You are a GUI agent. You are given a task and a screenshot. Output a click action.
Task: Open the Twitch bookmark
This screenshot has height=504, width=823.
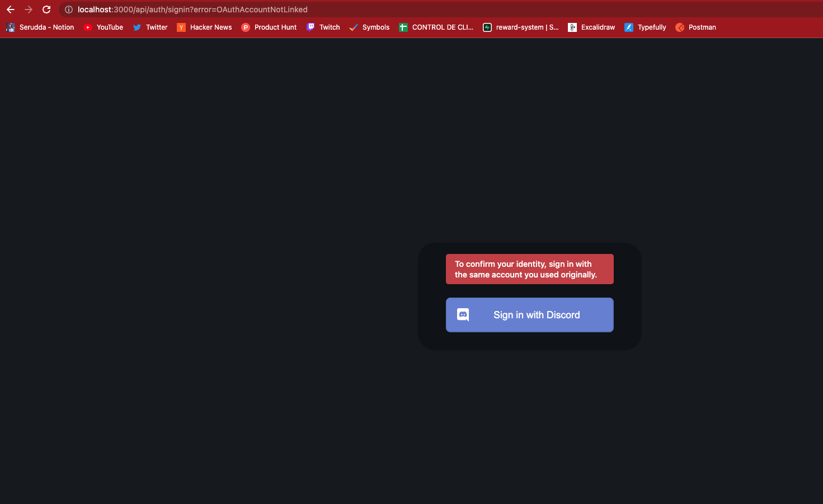(323, 27)
